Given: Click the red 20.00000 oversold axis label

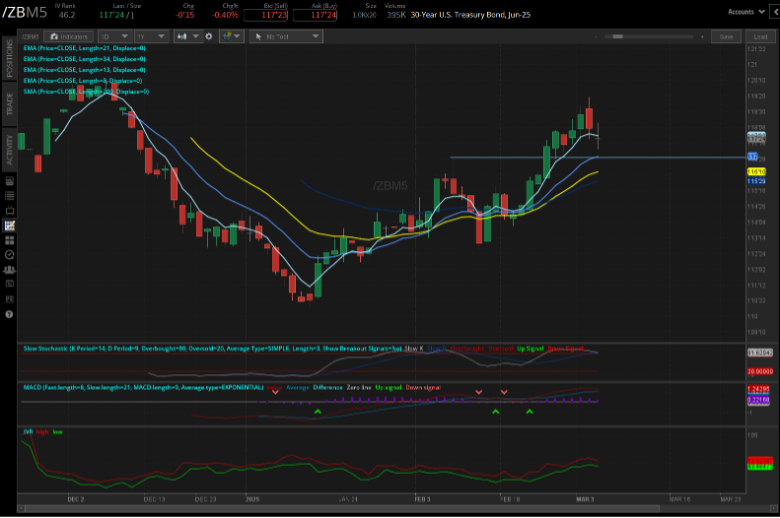Looking at the screenshot, I should tap(760, 372).
